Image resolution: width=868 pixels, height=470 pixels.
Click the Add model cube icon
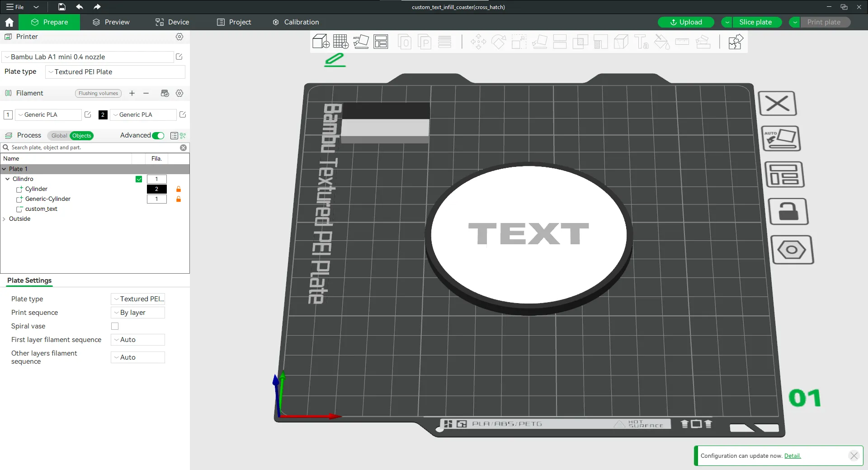[x=321, y=42]
